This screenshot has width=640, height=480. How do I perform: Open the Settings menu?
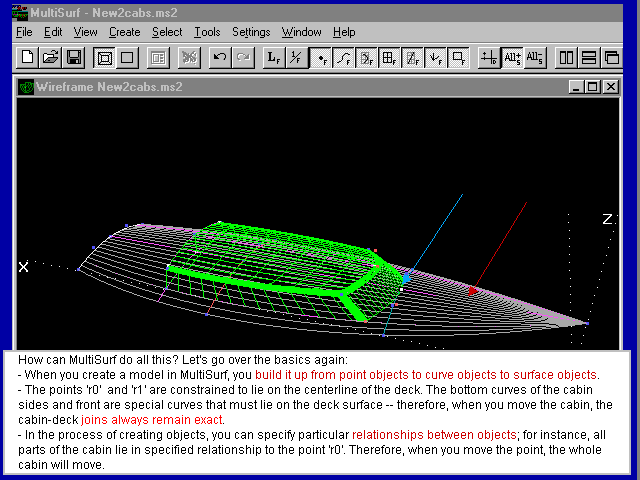[x=251, y=32]
